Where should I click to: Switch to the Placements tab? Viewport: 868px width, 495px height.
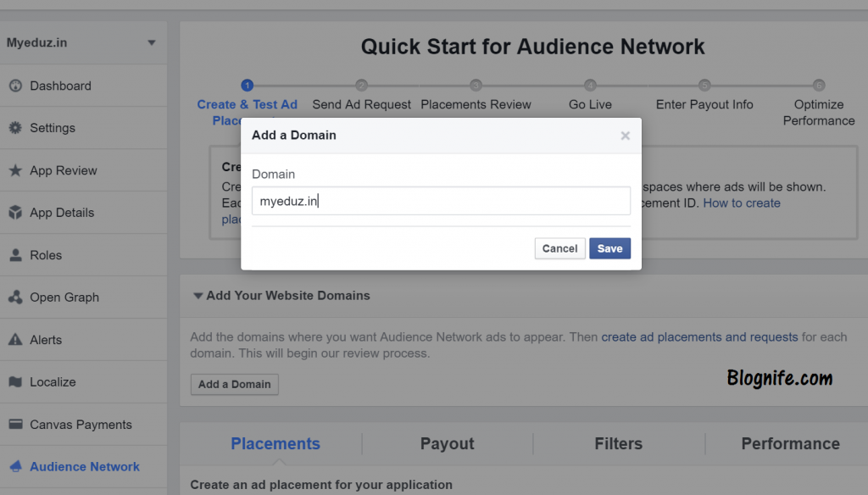[275, 443]
